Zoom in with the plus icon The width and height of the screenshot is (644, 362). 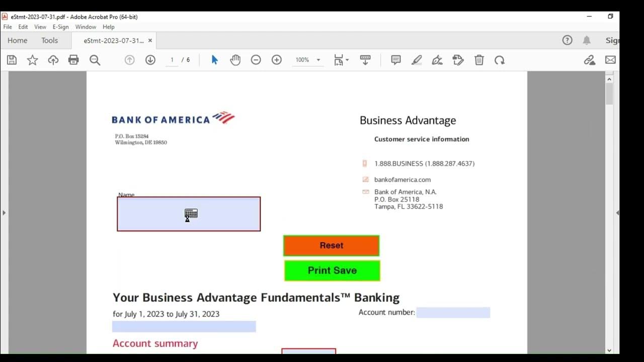pyautogui.click(x=276, y=60)
